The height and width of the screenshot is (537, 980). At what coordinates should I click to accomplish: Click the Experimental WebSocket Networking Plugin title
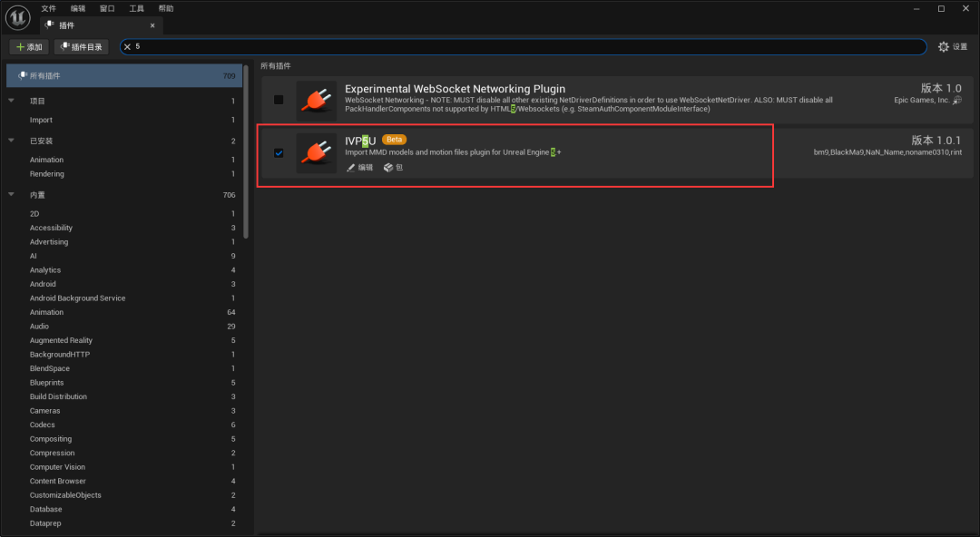tap(455, 89)
